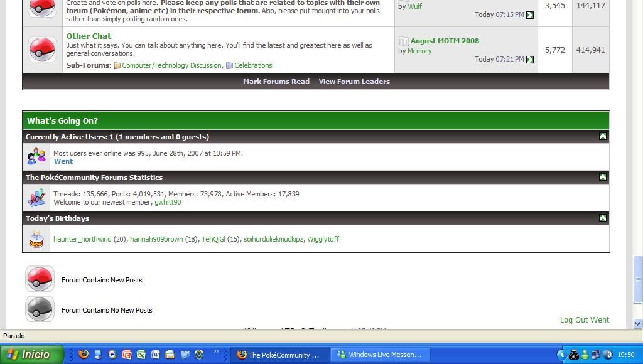Open the Celebrations sub-forum
The height and width of the screenshot is (364, 643).
pos(253,65)
